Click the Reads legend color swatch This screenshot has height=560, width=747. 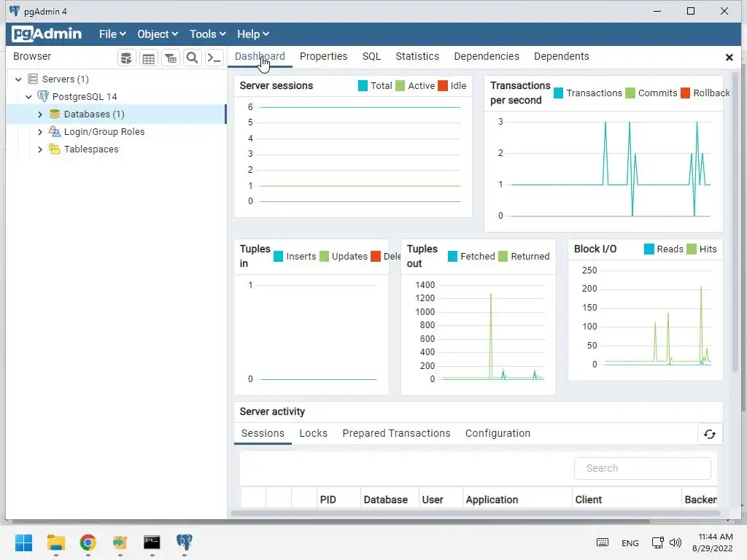coord(649,249)
